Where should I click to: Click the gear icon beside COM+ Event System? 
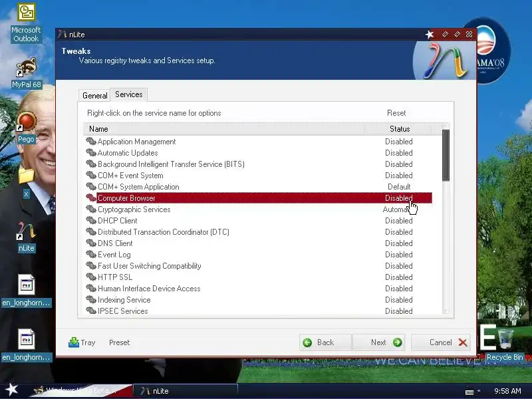[x=91, y=175]
